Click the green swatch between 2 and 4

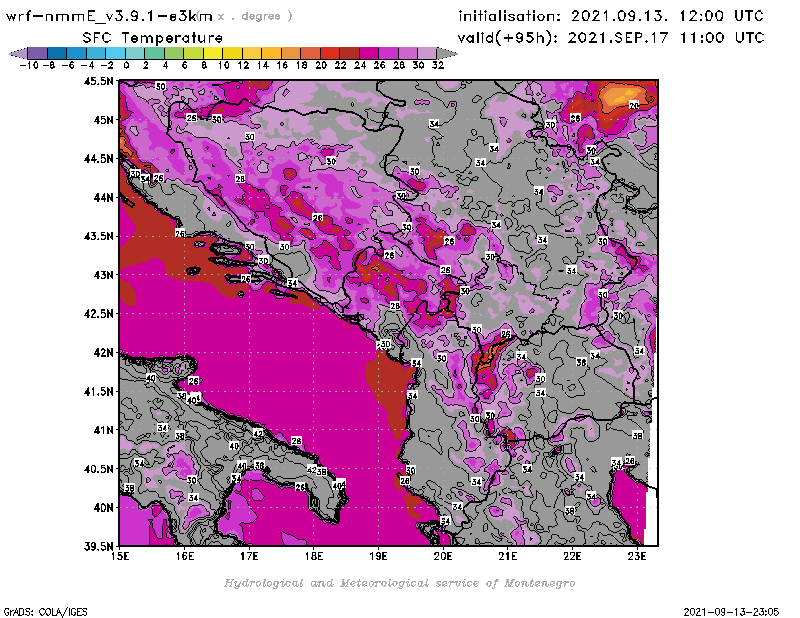tap(155, 53)
